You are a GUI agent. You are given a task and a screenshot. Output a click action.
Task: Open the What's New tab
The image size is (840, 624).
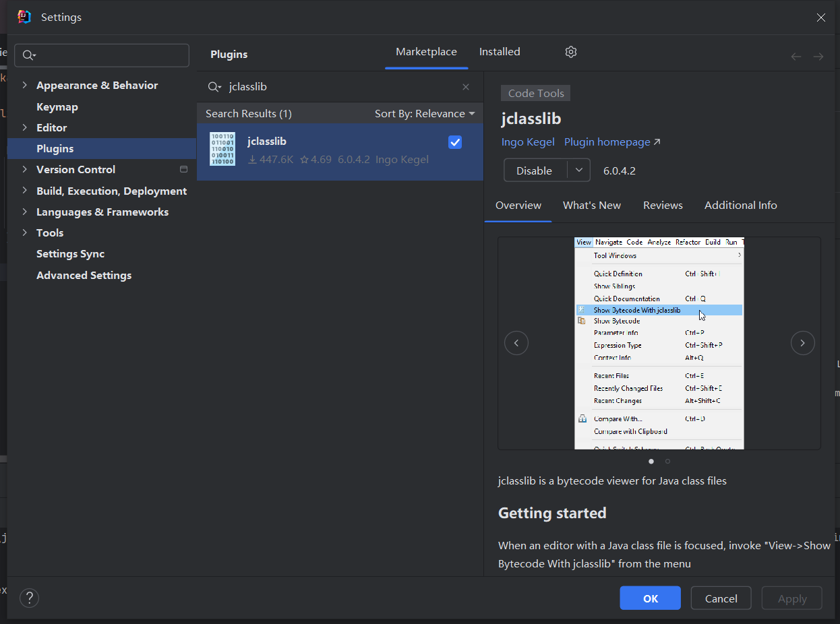click(x=592, y=206)
